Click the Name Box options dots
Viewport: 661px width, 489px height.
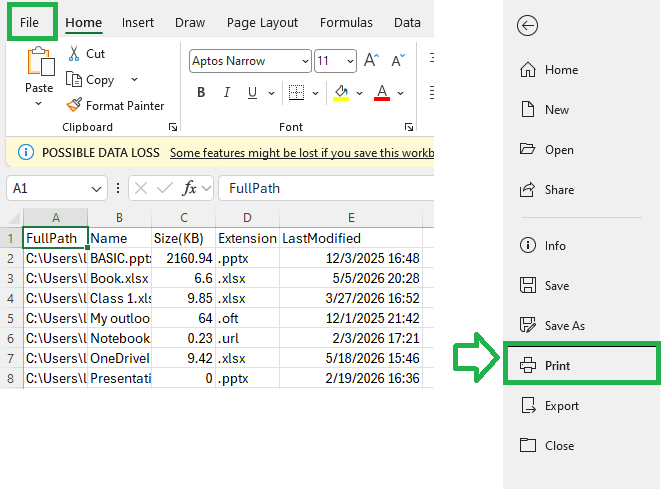pos(118,188)
